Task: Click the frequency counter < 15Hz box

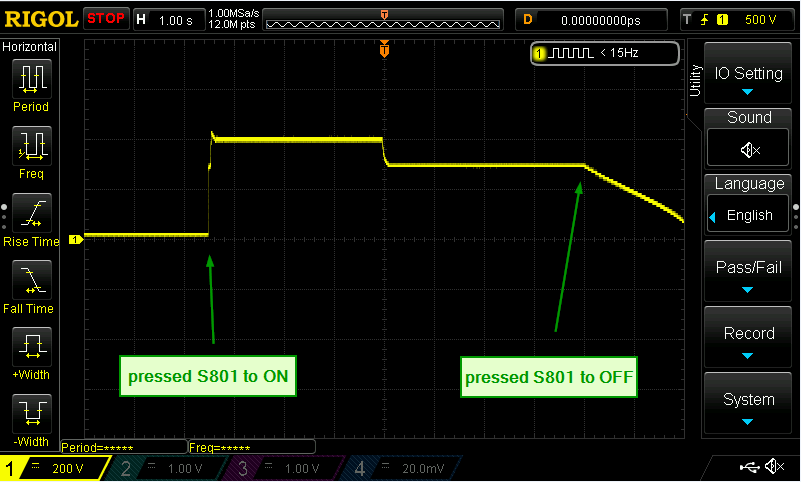Action: coord(605,53)
